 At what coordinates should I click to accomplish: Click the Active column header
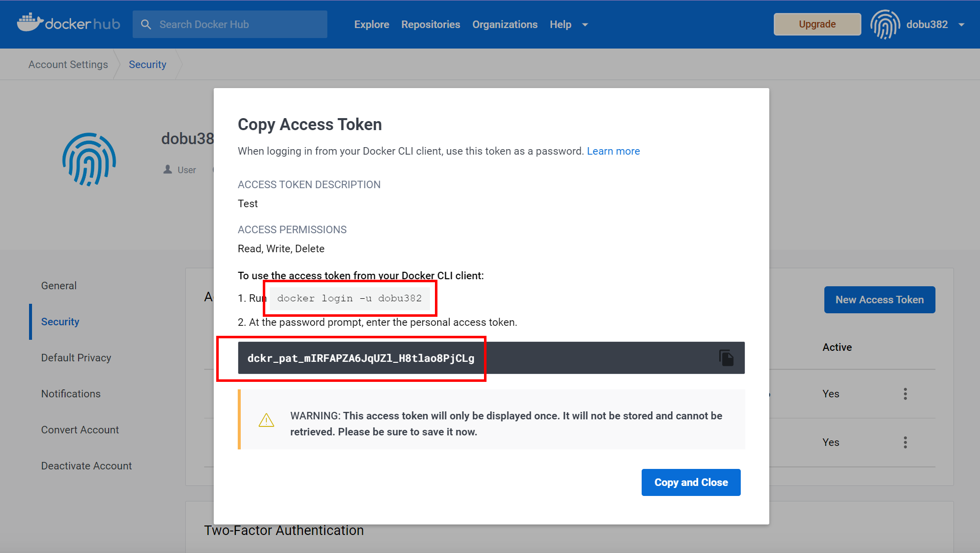pyautogui.click(x=837, y=347)
